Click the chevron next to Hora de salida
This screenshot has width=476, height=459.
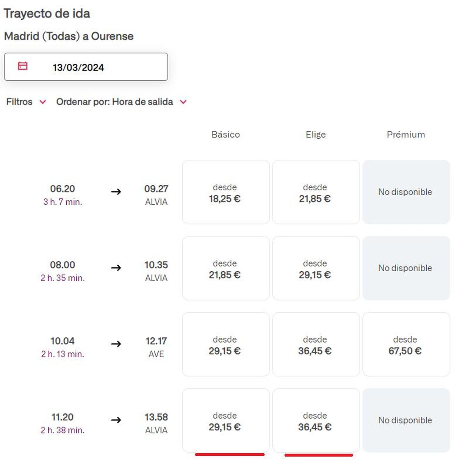tap(183, 102)
